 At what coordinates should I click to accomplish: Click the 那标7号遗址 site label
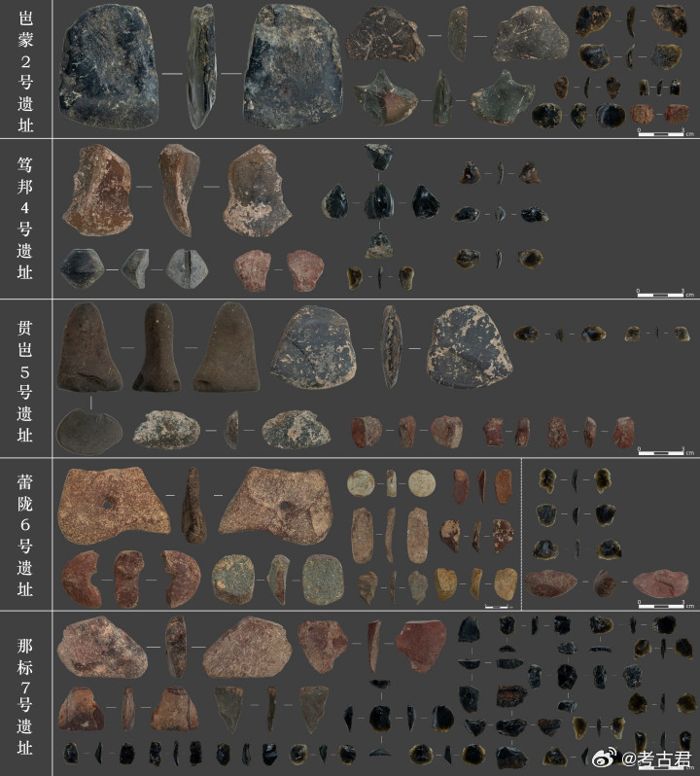point(25,697)
